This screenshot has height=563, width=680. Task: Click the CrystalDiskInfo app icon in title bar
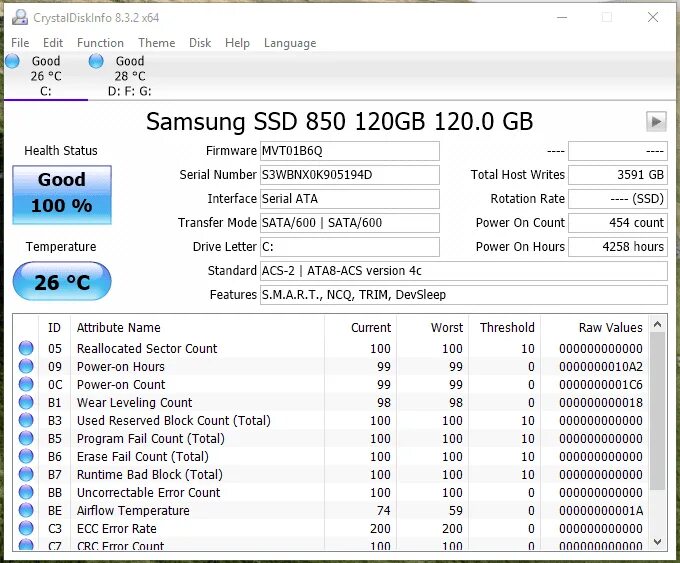20,17
